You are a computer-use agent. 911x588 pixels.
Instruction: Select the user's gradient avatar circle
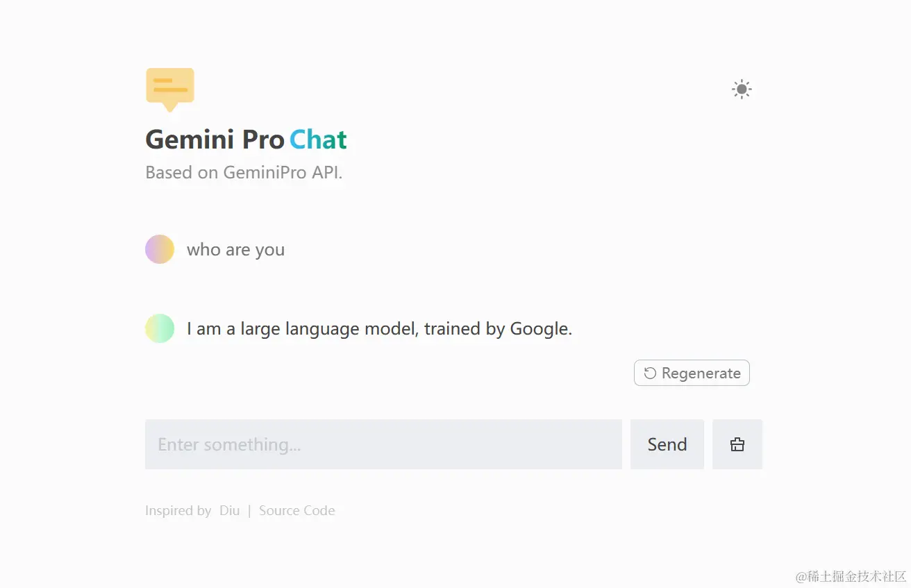point(160,249)
